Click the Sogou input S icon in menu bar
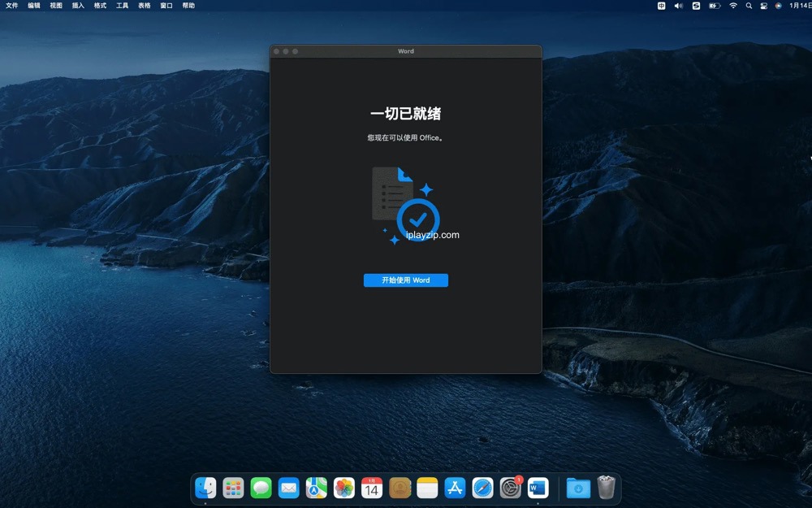Screen dimensions: 812x508 tap(696, 6)
